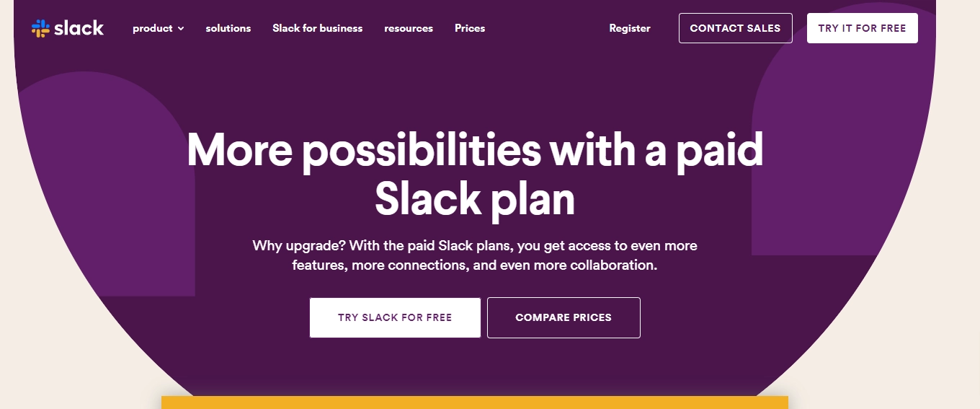Expand the chevron arrow beside product
The height and width of the screenshot is (409, 980).
coord(181,29)
